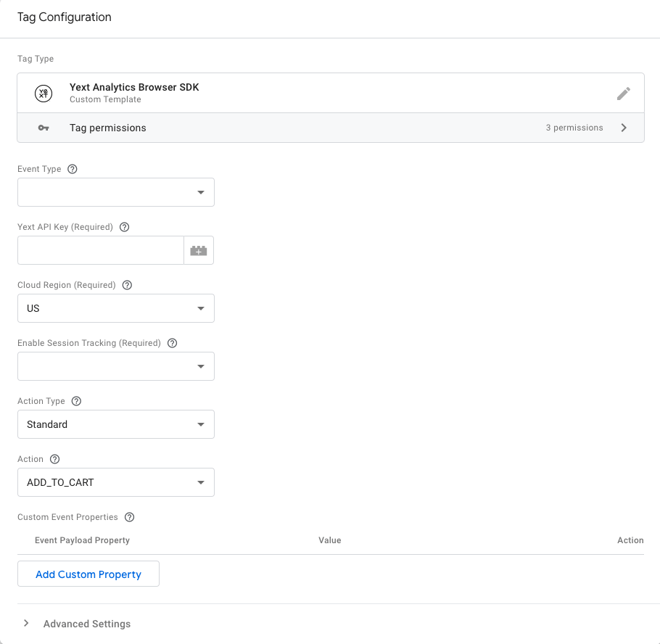Open the Event Type dropdown
Screen dimensions: 660x644
click(x=116, y=192)
